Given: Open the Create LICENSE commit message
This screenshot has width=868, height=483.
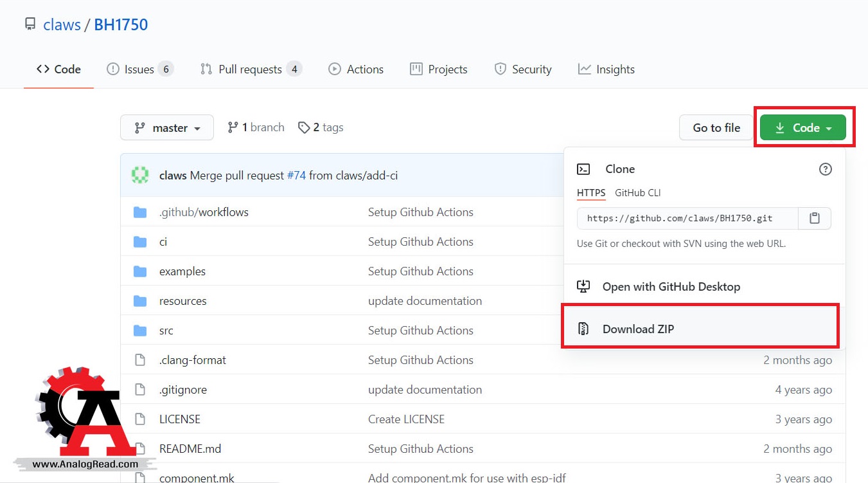Looking at the screenshot, I should (406, 419).
